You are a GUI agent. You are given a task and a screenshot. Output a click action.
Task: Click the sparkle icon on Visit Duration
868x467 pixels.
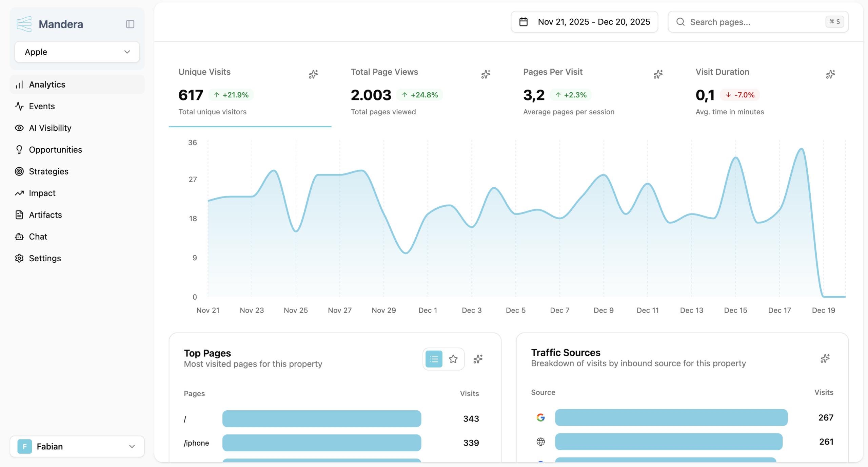pyautogui.click(x=830, y=74)
